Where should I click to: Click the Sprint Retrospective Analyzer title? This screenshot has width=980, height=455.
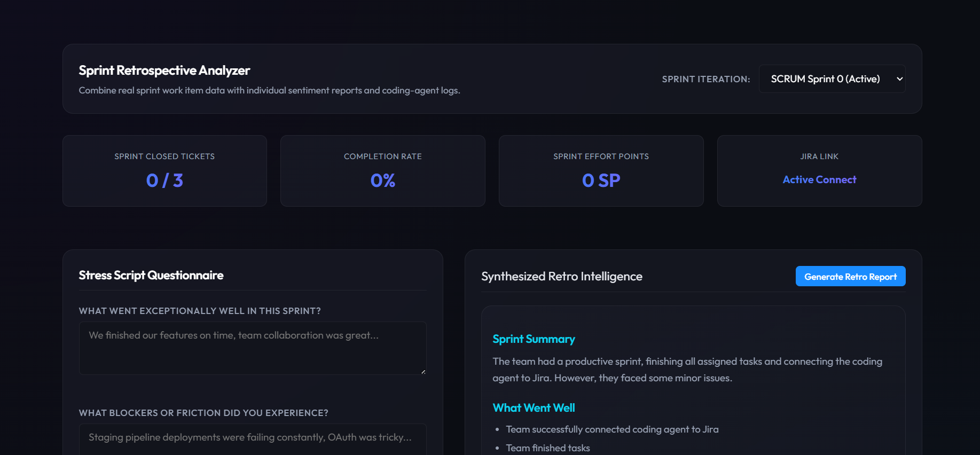[x=164, y=70]
